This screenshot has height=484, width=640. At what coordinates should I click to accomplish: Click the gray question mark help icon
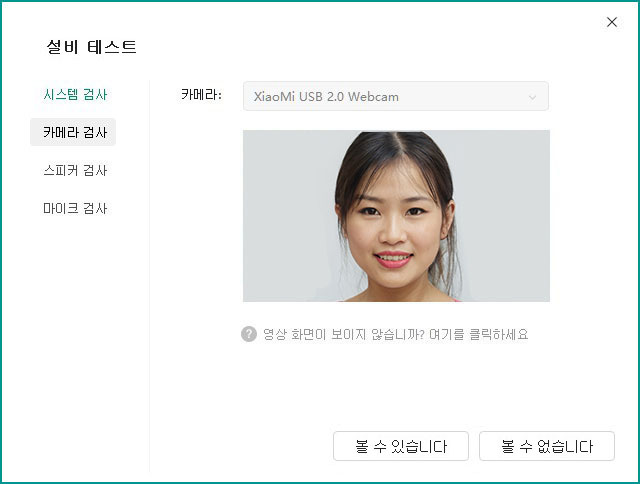249,334
